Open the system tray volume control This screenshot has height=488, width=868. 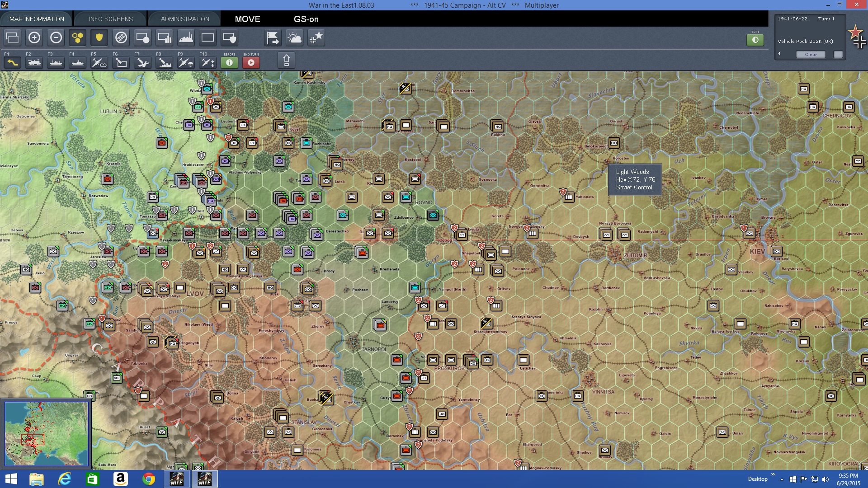[x=825, y=479]
